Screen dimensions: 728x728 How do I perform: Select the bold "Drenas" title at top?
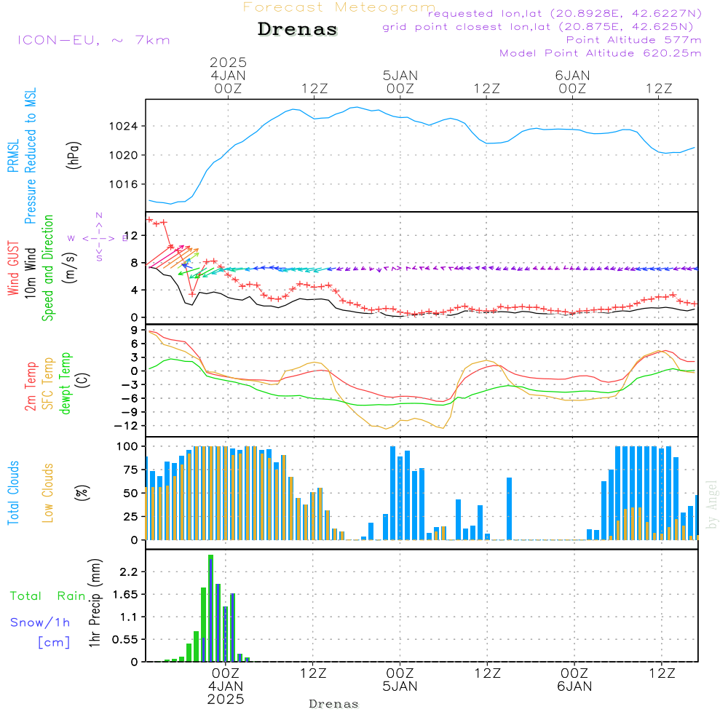coord(298,29)
